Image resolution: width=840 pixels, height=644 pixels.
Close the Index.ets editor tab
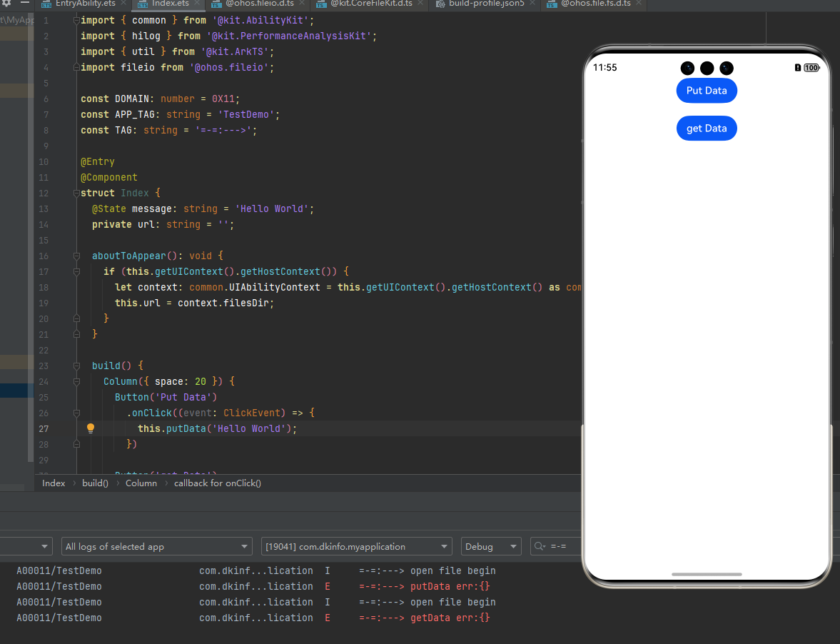[x=197, y=4]
